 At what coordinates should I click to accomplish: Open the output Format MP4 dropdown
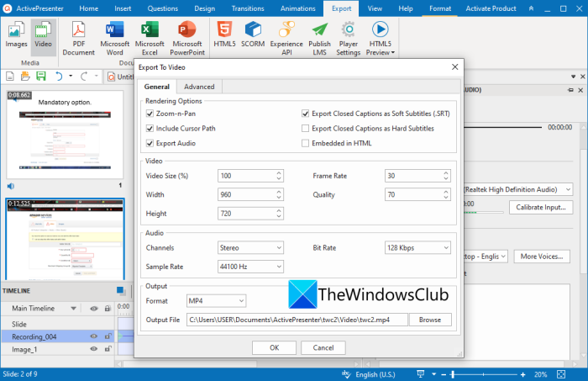(x=216, y=300)
